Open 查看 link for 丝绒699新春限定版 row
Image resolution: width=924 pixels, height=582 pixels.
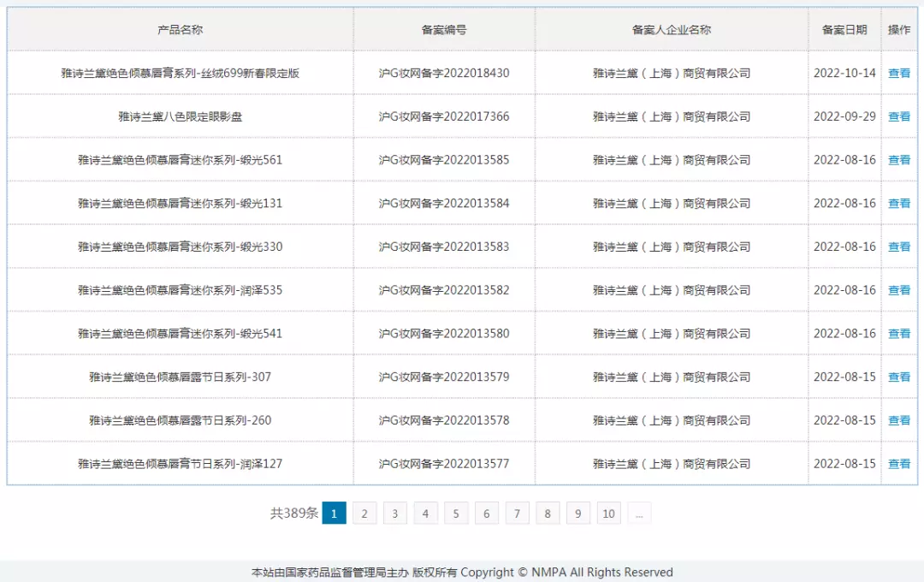[898, 73]
